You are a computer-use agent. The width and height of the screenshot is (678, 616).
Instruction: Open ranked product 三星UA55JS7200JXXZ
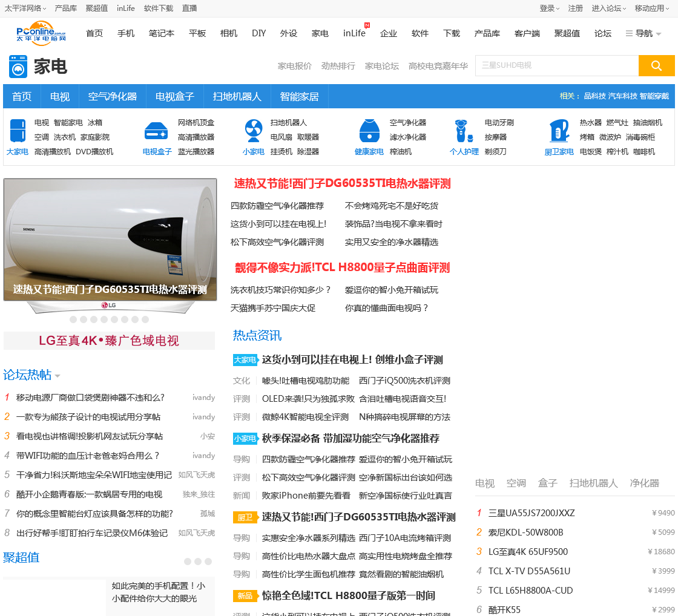[x=532, y=513]
